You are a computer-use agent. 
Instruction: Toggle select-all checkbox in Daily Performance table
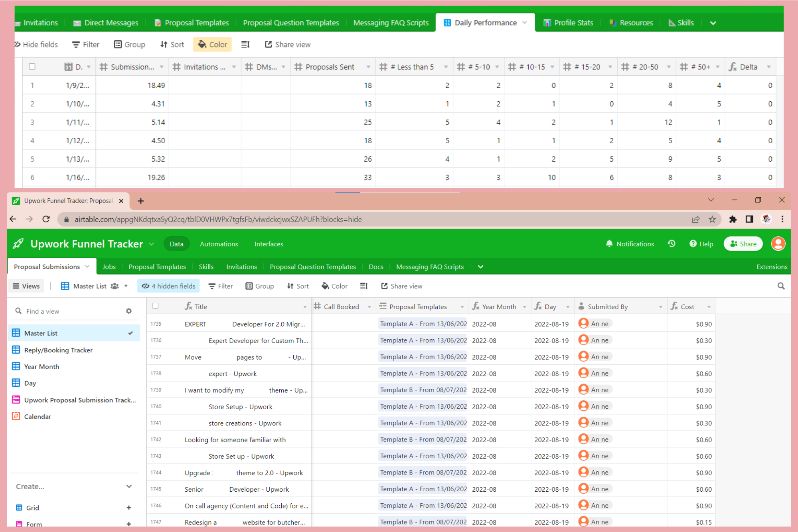(x=32, y=67)
